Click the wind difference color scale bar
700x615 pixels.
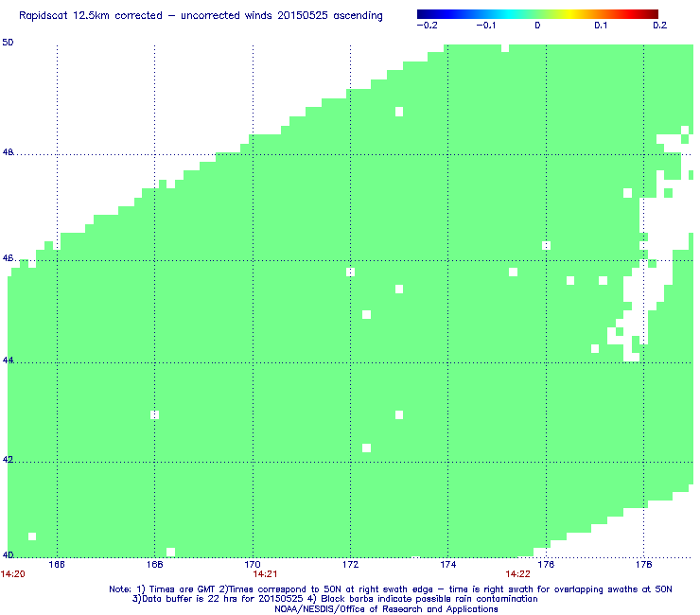537,14
